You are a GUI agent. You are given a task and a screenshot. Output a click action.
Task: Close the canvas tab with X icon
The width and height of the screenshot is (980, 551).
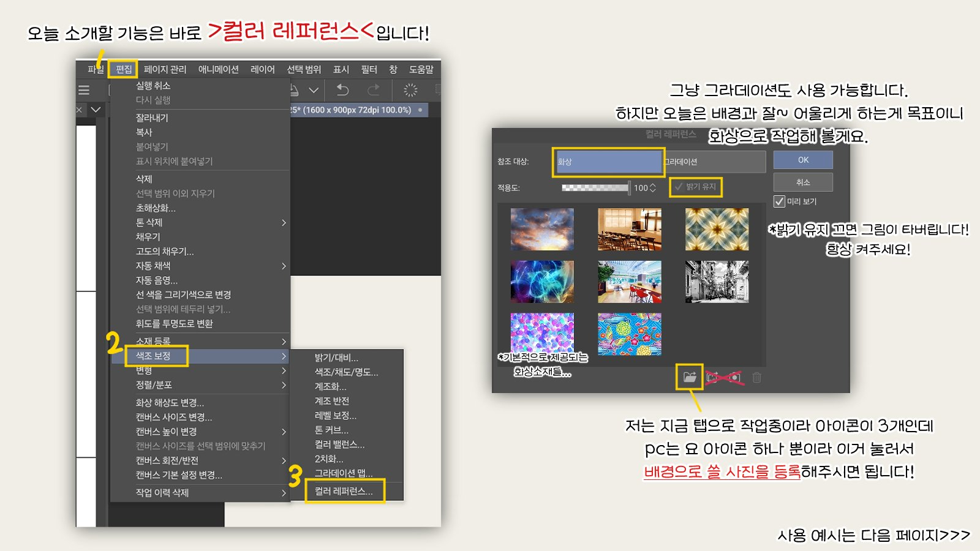[x=79, y=110]
